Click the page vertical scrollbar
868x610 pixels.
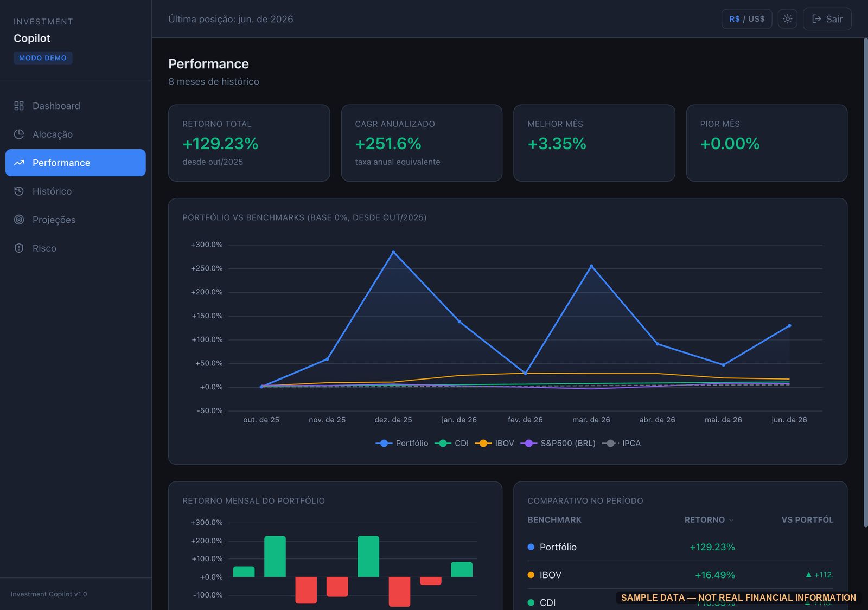coord(865,282)
